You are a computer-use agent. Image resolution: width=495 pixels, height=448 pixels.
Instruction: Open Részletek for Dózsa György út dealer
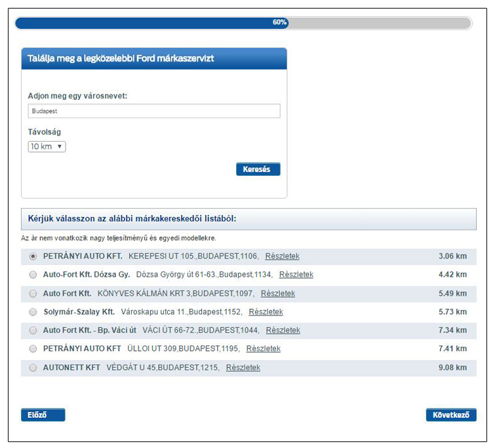pos(296,275)
